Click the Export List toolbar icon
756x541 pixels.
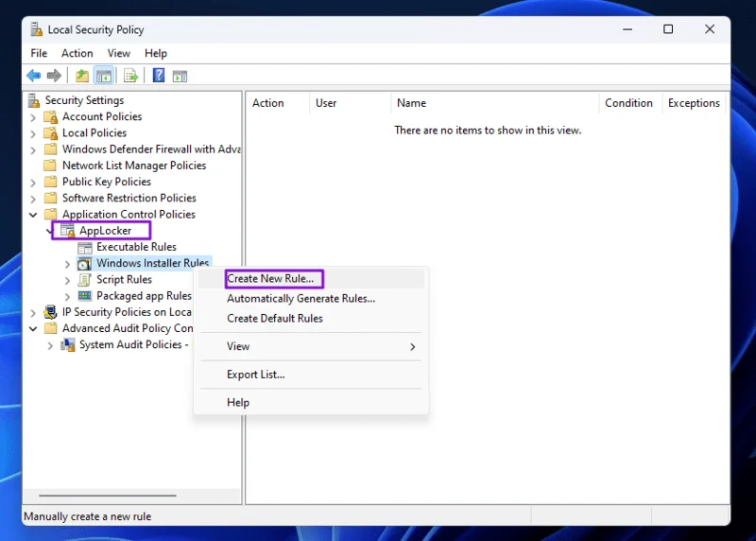(130, 76)
